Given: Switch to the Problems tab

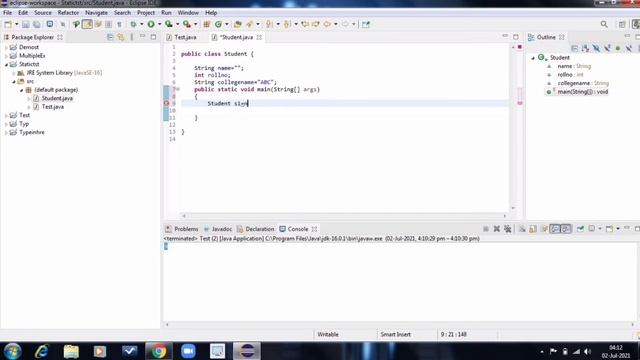Looking at the screenshot, I should click(x=182, y=229).
